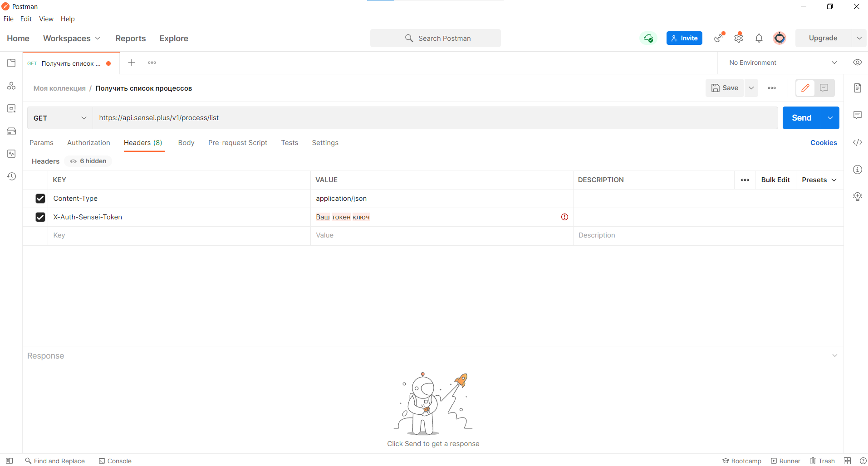The width and height of the screenshot is (868, 466).
Task: Click the Upgrade button
Action: [823, 38]
